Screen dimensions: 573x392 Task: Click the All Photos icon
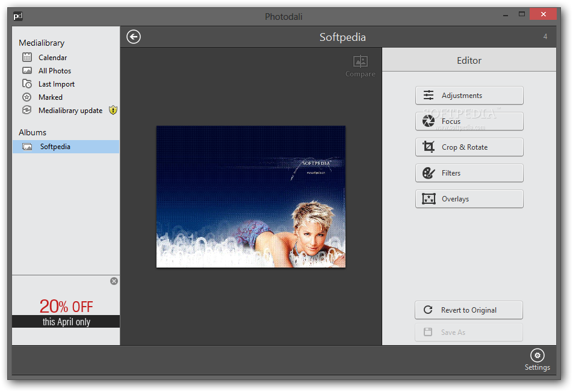[x=27, y=70]
